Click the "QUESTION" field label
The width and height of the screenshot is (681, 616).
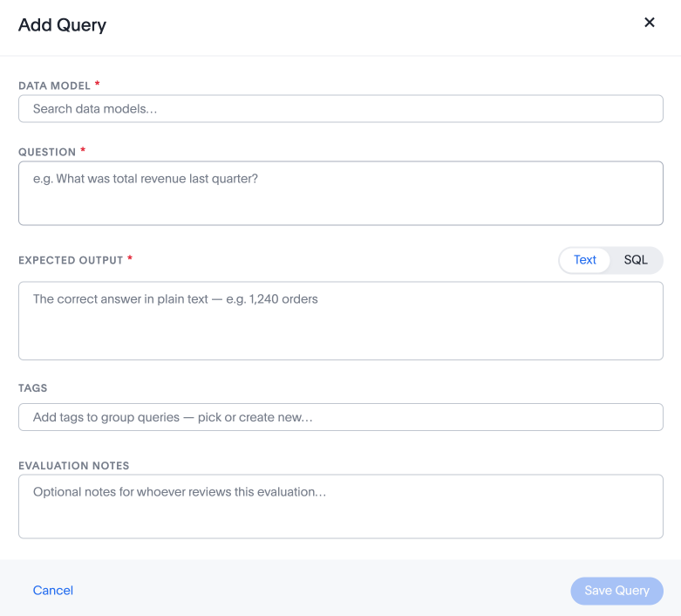coord(47,152)
